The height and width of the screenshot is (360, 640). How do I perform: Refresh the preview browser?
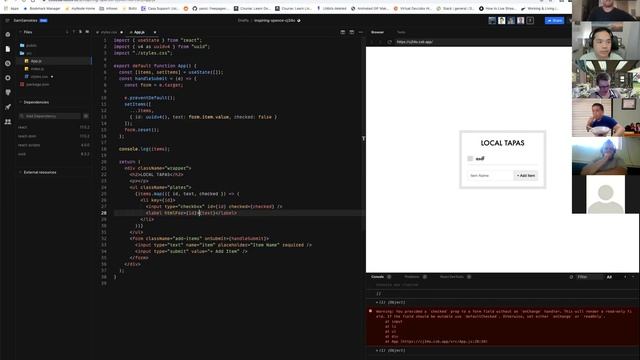(389, 42)
